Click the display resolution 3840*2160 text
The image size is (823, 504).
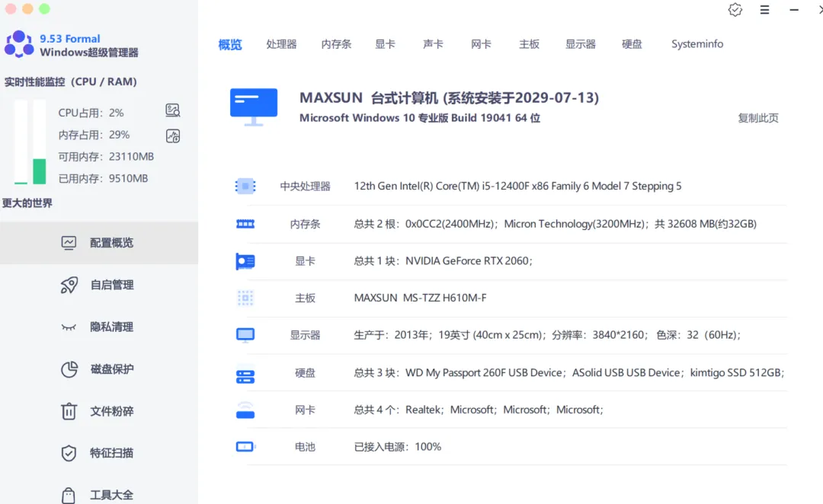point(620,335)
